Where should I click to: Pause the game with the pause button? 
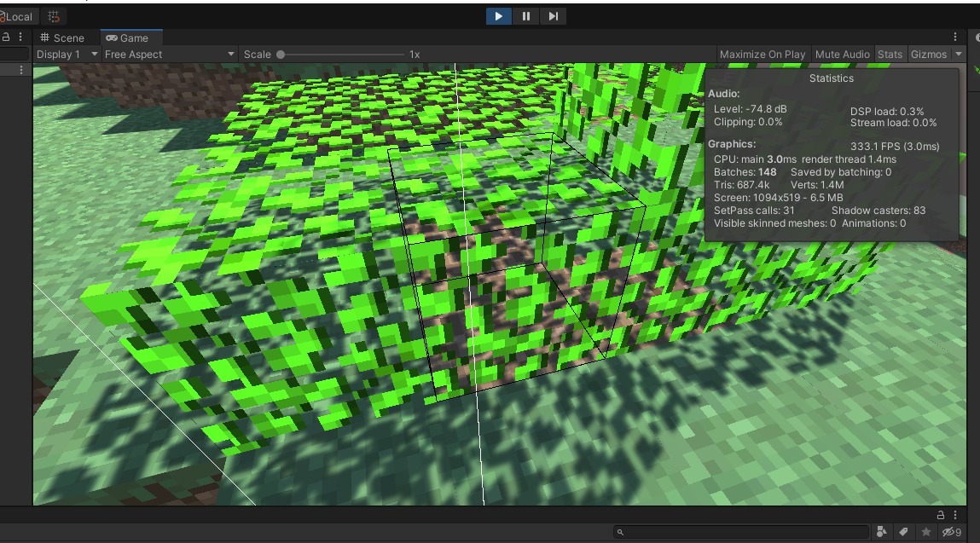[525, 16]
